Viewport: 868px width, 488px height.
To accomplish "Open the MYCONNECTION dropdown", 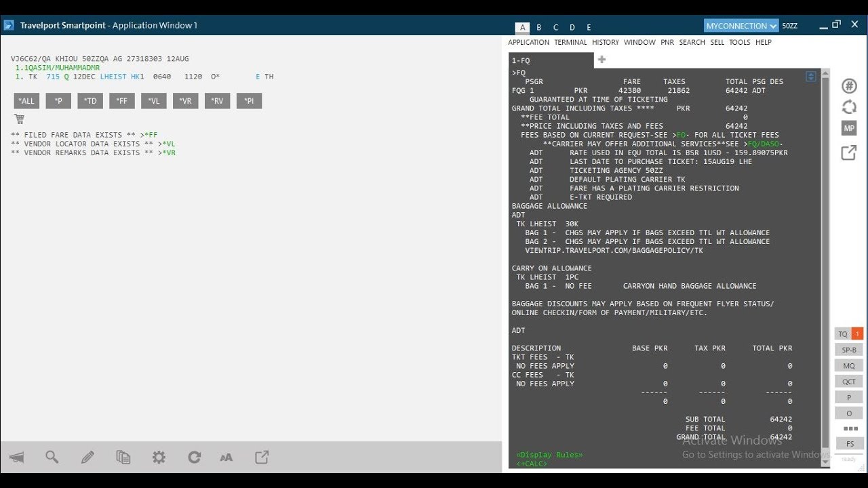I will pyautogui.click(x=741, y=26).
